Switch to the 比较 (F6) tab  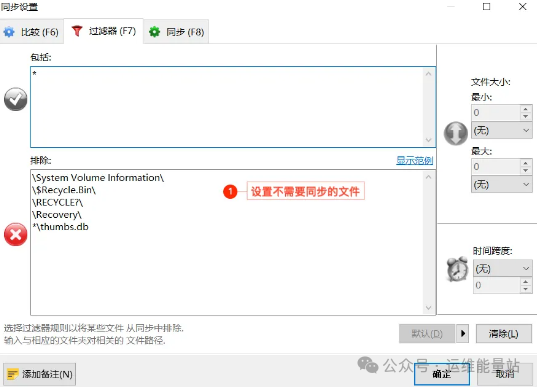click(32, 32)
